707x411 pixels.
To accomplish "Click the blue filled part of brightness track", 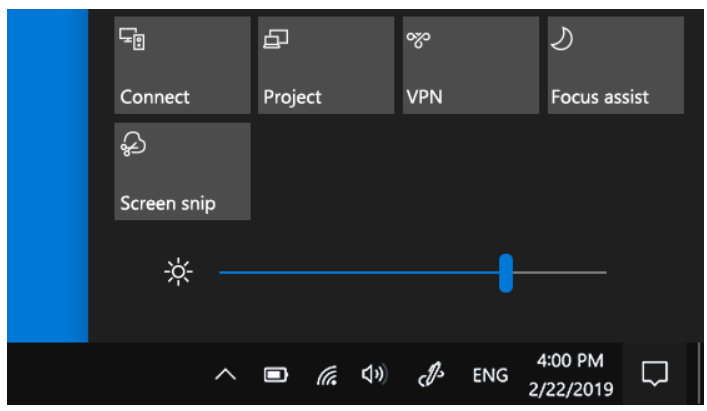I will pyautogui.click(x=359, y=272).
